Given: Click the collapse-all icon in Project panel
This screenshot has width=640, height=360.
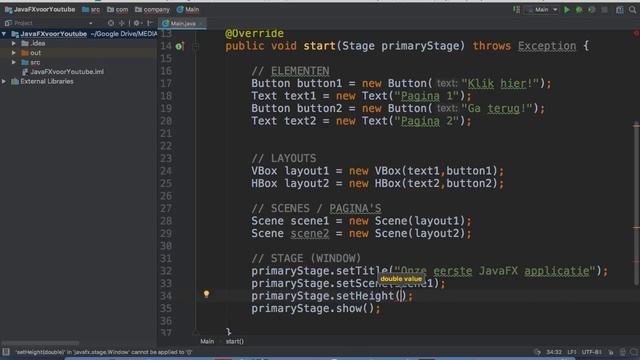Looking at the screenshot, I should click(x=122, y=23).
